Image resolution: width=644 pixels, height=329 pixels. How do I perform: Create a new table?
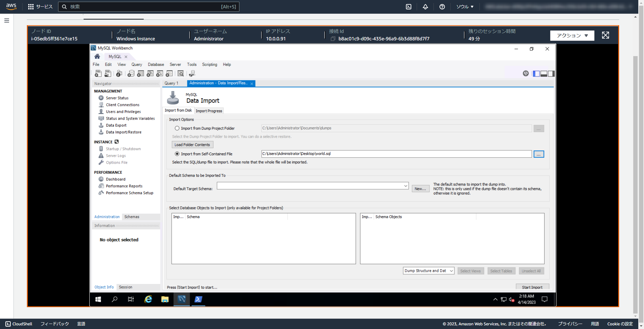click(x=141, y=73)
